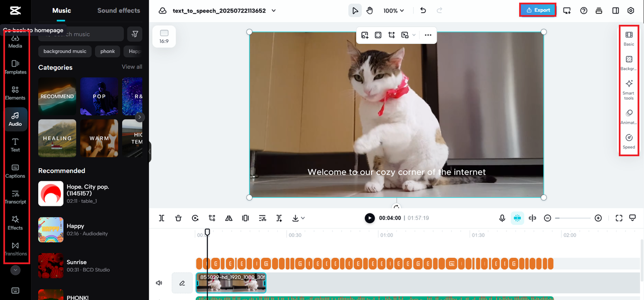Open the Transitions panel
644x300 pixels.
(15, 249)
